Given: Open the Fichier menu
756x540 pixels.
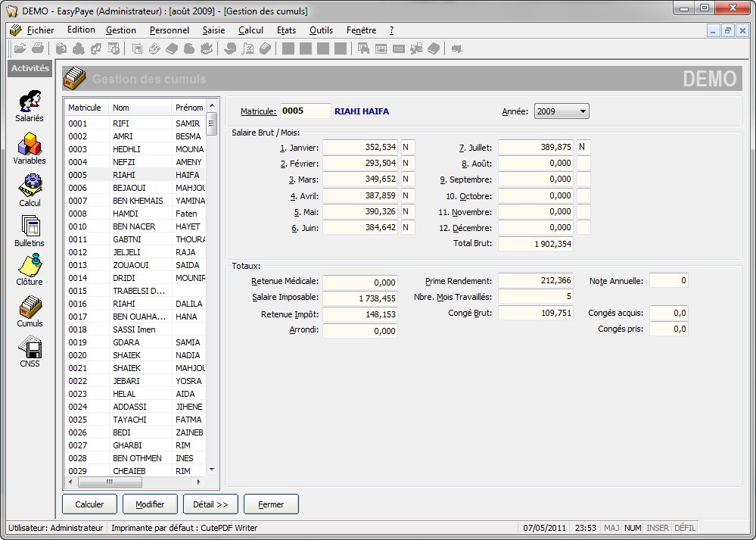Looking at the screenshot, I should [x=41, y=30].
